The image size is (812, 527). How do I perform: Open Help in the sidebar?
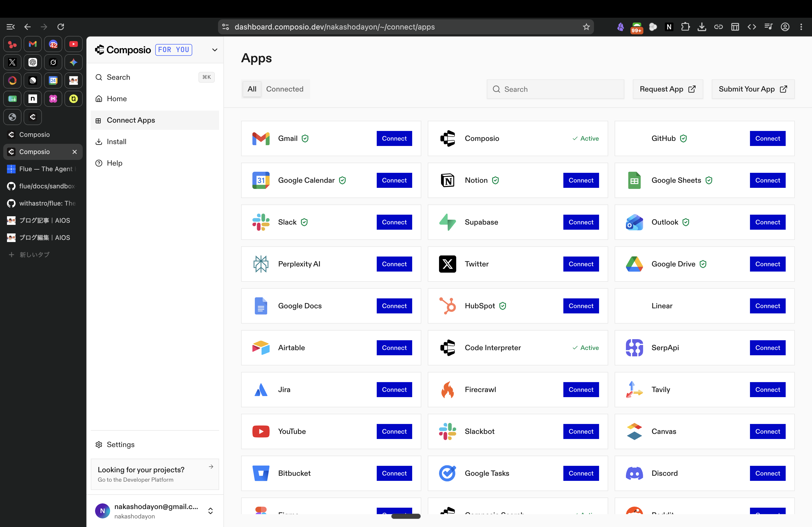(155, 163)
